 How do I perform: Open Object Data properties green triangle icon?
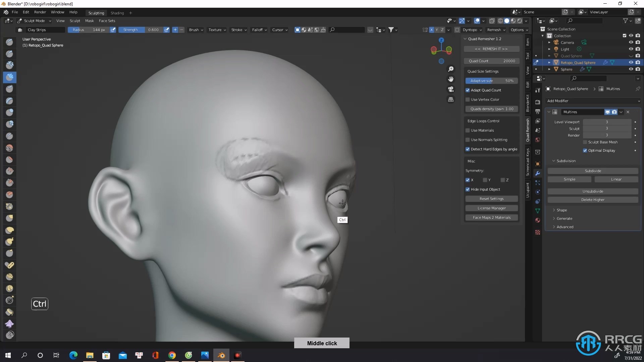tap(538, 211)
